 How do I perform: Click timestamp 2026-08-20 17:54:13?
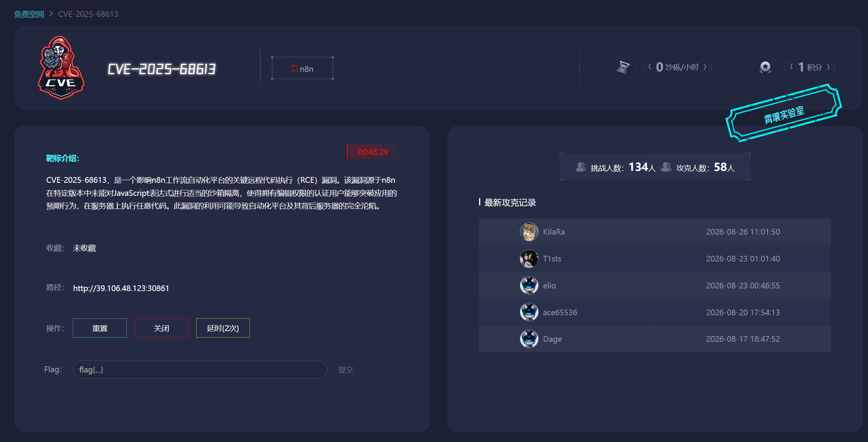pyautogui.click(x=743, y=313)
